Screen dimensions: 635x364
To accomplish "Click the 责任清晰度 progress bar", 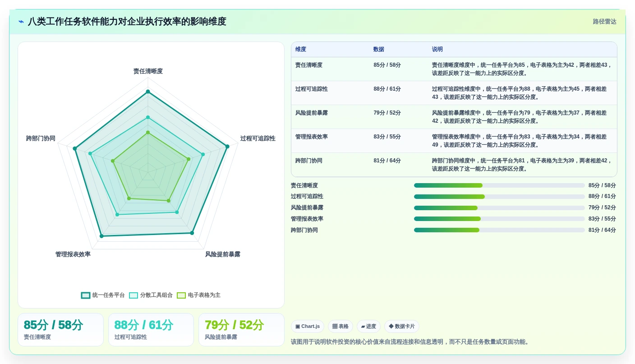I will coord(499,185).
